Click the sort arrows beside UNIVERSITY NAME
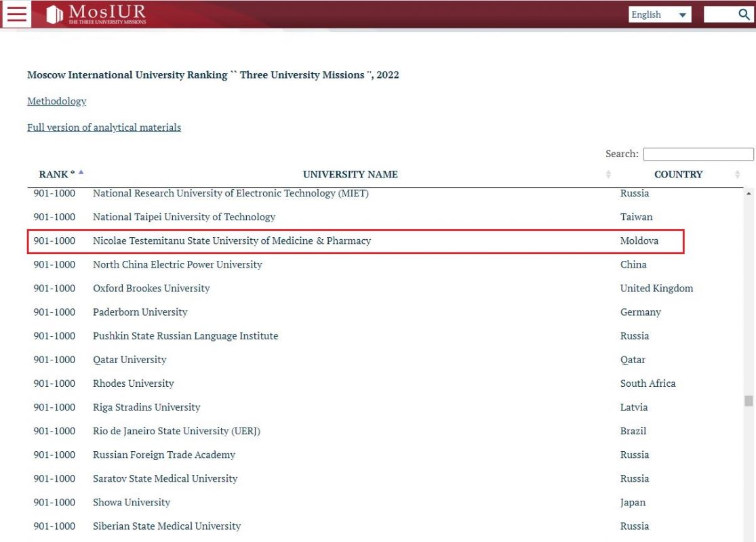 pos(608,175)
